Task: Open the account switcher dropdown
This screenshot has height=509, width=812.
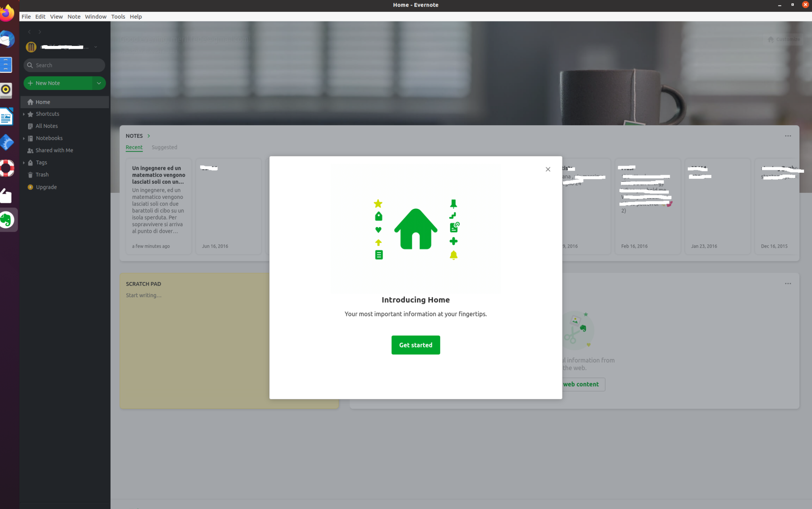Action: 96,47
